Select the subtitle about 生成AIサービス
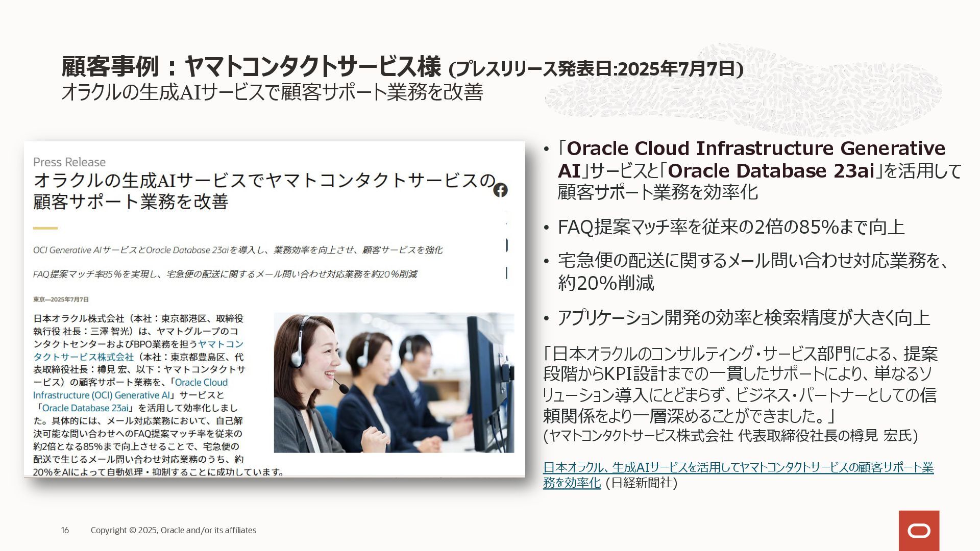Screen dimensions: 980x551 point(272,93)
